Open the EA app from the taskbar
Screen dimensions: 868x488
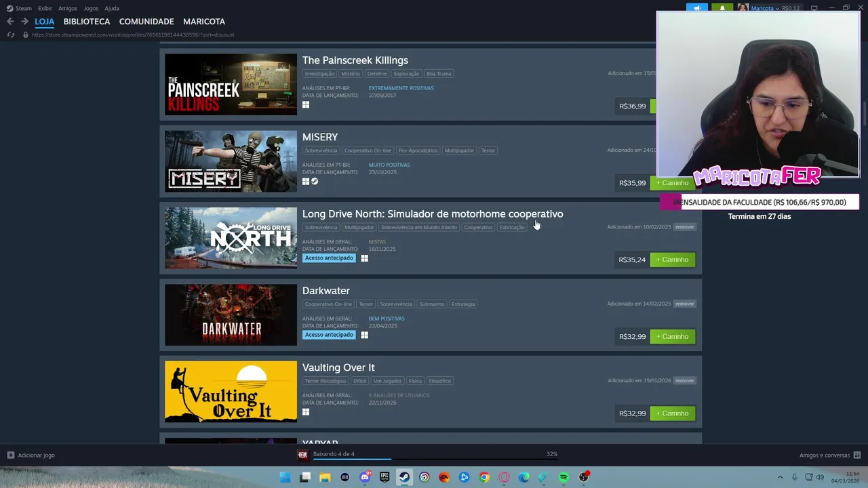pyautogui.click(x=444, y=477)
